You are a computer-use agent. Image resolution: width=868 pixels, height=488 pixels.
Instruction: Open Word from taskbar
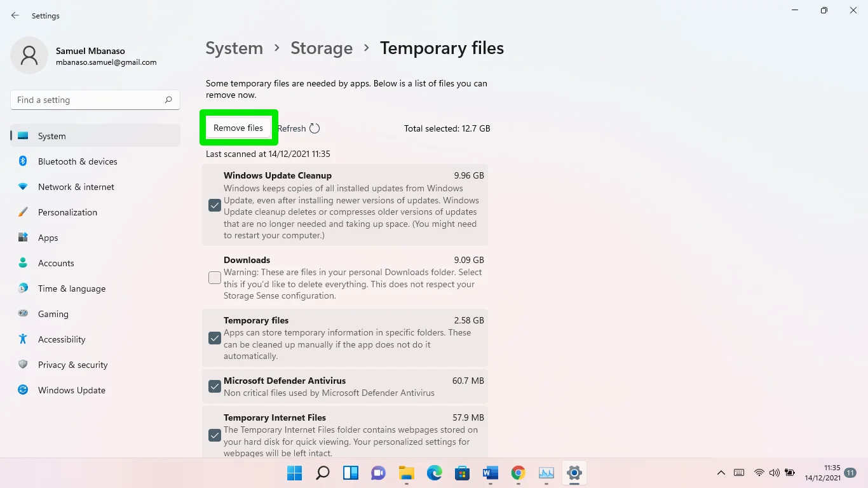491,473
